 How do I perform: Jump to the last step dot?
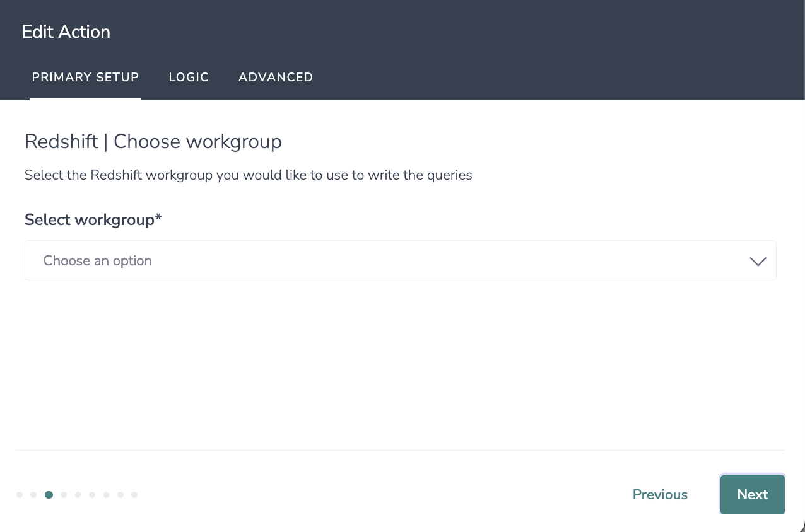pos(134,495)
